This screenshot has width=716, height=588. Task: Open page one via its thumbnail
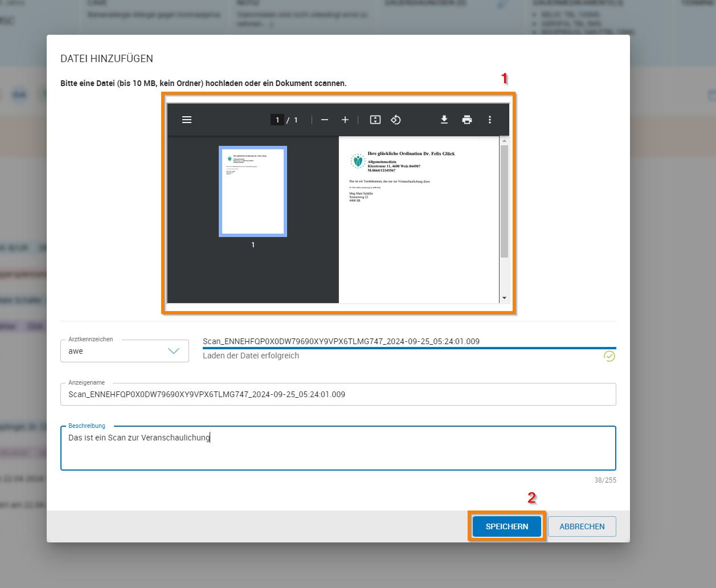[252, 191]
